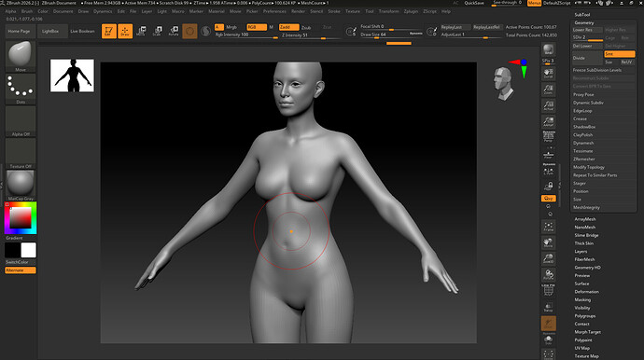Open the Transform menu
The width and height of the screenshot is (644, 360).
pos(388,11)
